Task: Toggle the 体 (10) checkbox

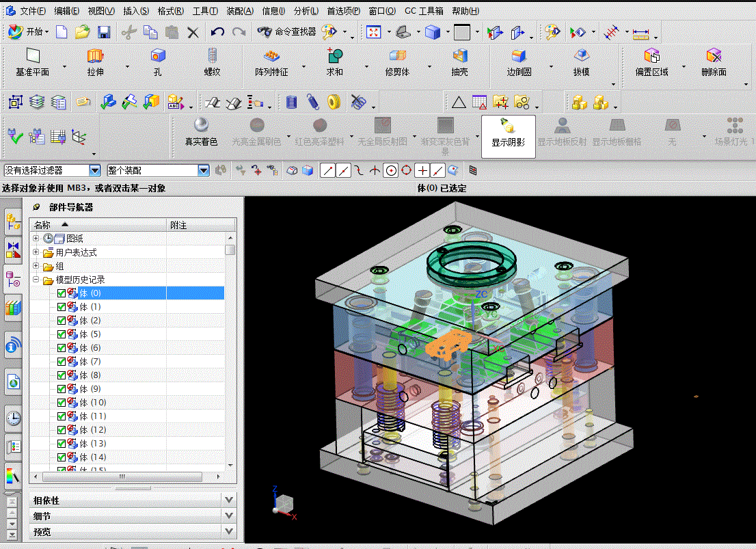Action: click(62, 403)
